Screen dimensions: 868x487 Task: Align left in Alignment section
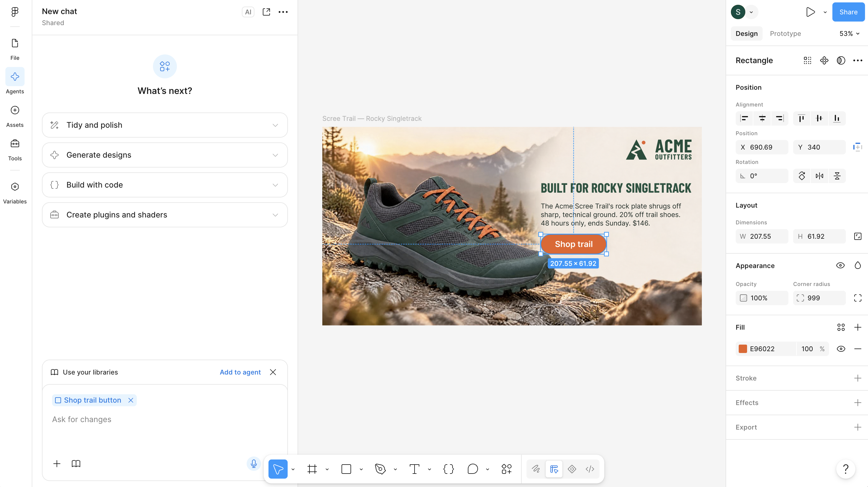pyautogui.click(x=744, y=118)
